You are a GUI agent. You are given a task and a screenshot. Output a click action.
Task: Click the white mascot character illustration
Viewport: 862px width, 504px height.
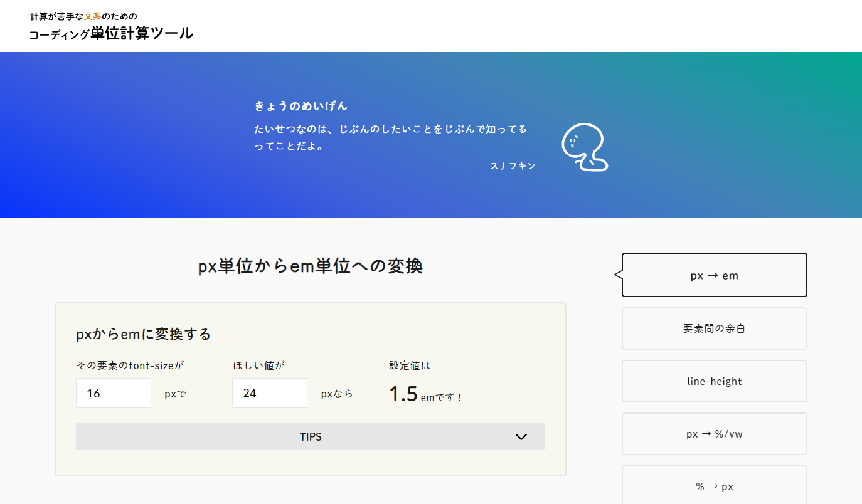click(585, 147)
